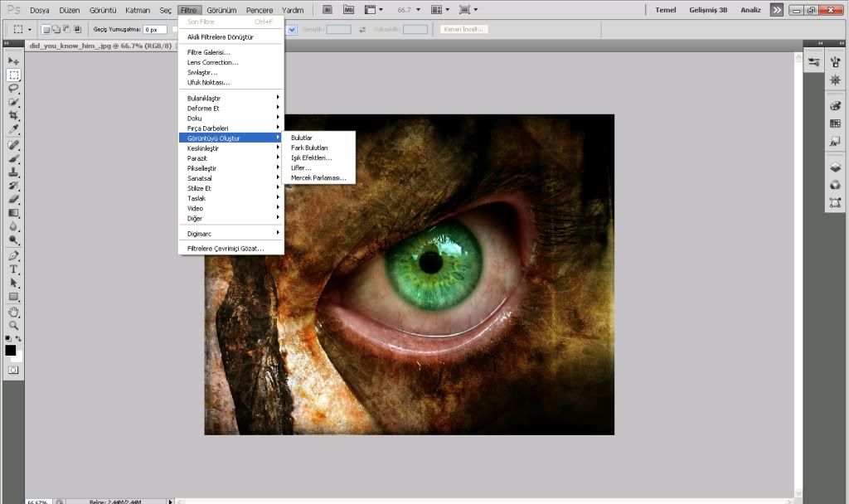
Task: Select the Spot Healing Brush tool
Action: coord(13,145)
